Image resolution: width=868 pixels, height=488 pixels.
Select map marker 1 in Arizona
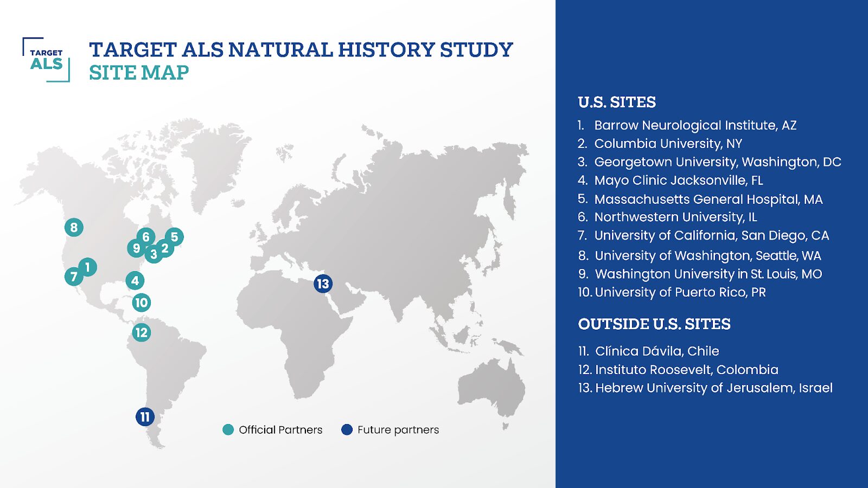click(87, 267)
